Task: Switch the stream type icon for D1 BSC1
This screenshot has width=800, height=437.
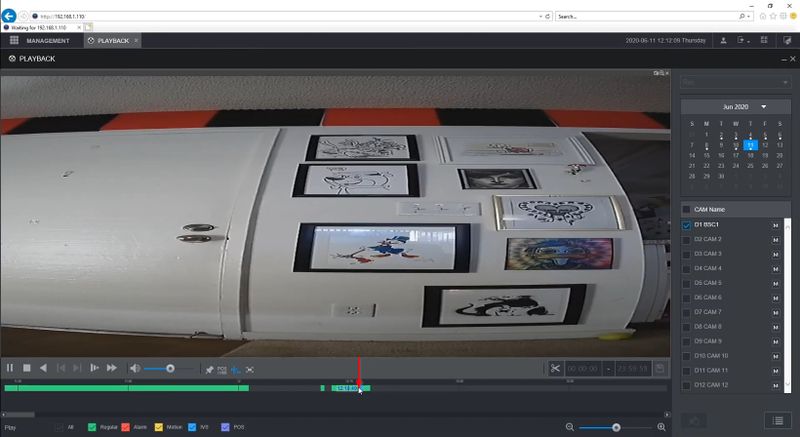Action: pos(776,225)
